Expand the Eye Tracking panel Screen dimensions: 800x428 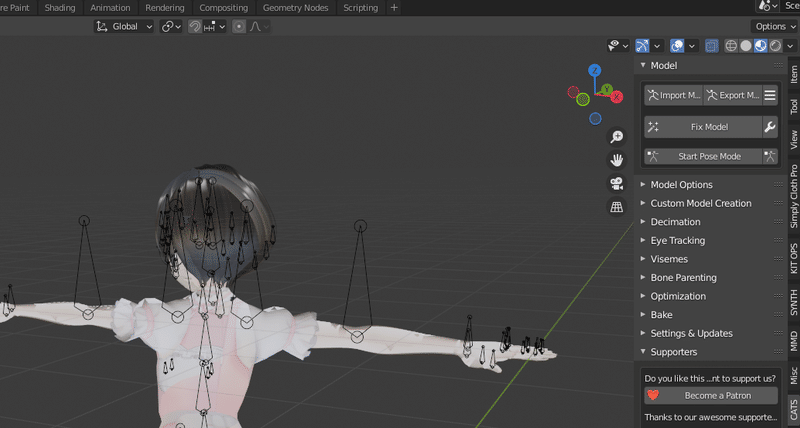[x=711, y=240]
